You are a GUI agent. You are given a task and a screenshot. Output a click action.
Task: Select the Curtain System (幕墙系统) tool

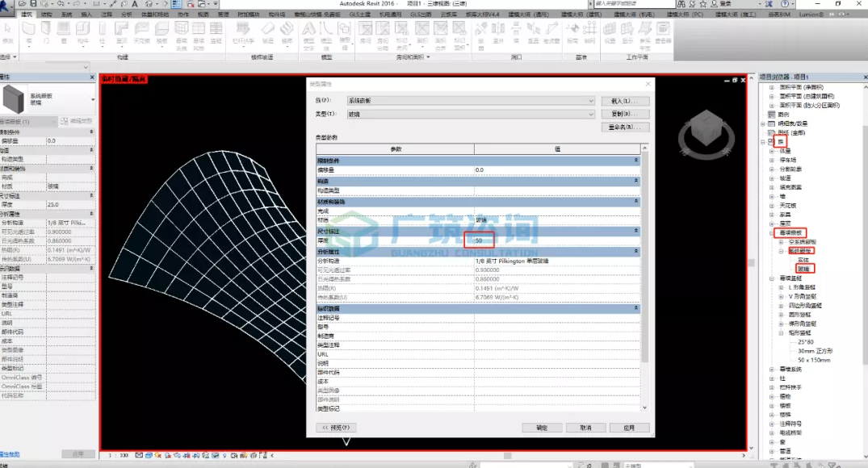181,35
